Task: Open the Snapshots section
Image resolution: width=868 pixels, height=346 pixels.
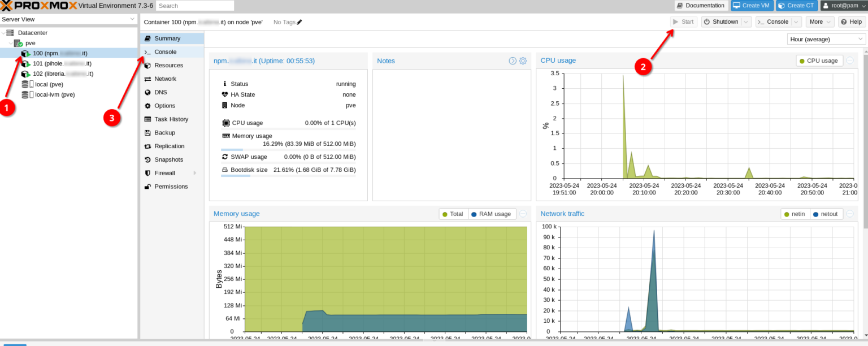Action: (172, 159)
